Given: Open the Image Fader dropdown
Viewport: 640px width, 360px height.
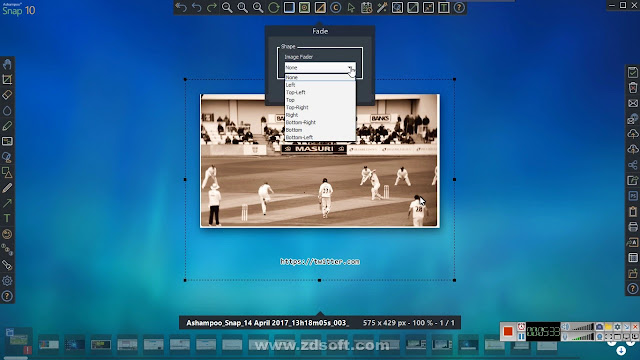Looking at the screenshot, I should pyautogui.click(x=320, y=68).
